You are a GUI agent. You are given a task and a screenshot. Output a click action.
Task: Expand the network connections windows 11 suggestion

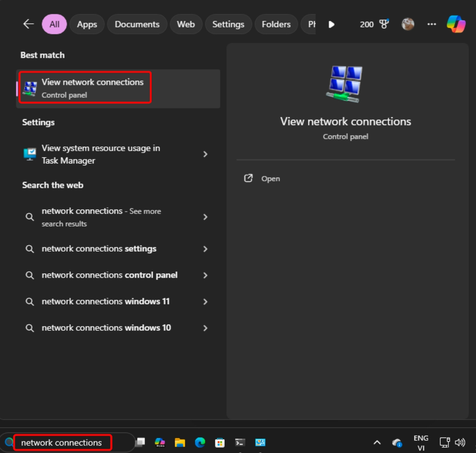pyautogui.click(x=206, y=302)
